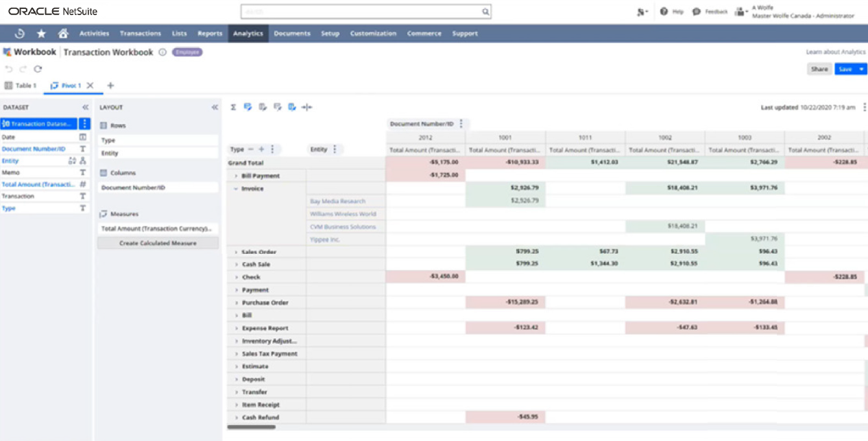Click the Share button

point(820,69)
